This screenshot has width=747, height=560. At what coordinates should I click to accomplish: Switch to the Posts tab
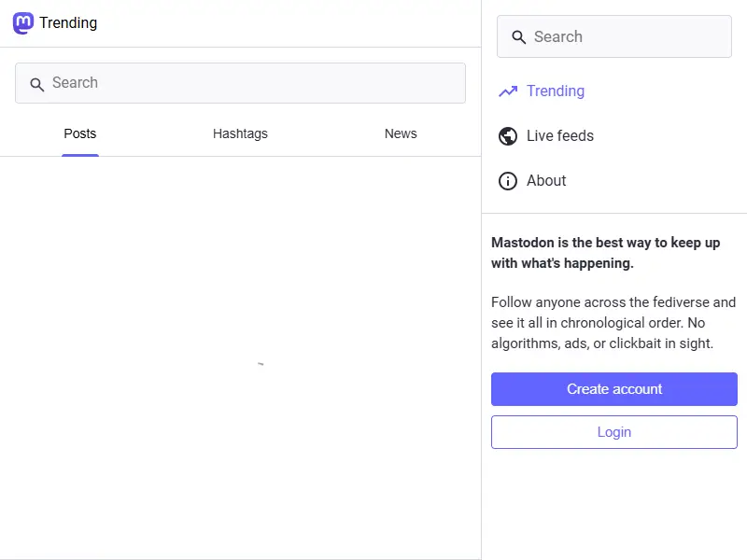(80, 133)
